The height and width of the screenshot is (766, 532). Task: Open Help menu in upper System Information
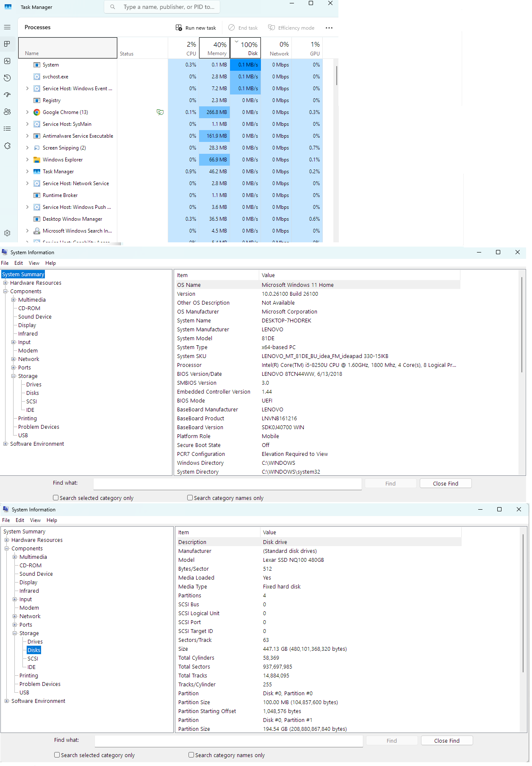tap(50, 263)
